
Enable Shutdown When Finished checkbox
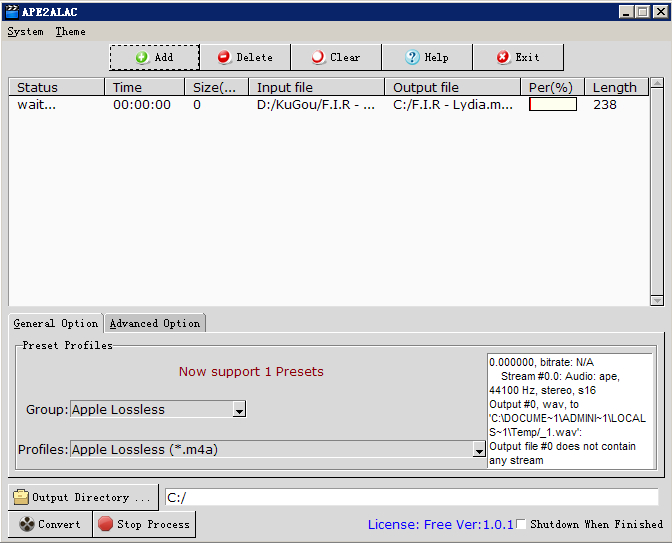521,524
